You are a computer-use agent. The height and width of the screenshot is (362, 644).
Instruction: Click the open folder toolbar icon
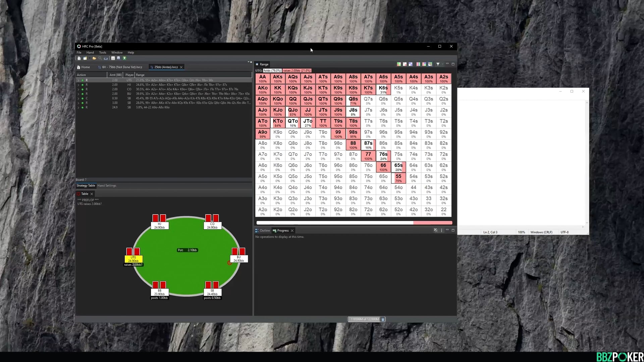94,58
